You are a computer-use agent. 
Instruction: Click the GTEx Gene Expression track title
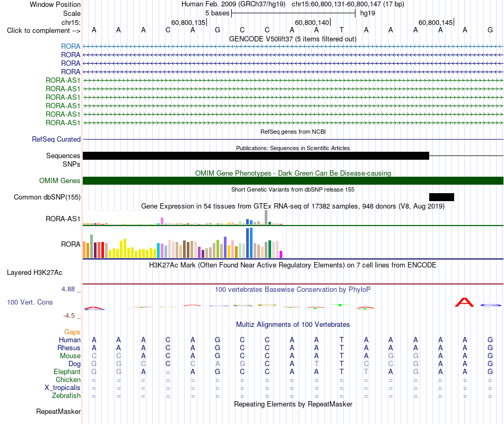tap(293, 206)
